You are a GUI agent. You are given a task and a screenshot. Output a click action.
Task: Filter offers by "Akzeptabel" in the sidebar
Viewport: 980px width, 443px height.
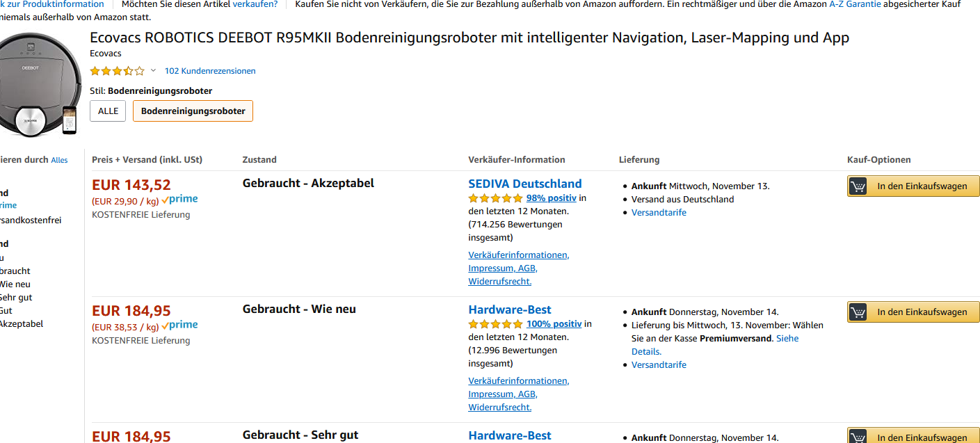click(x=21, y=324)
